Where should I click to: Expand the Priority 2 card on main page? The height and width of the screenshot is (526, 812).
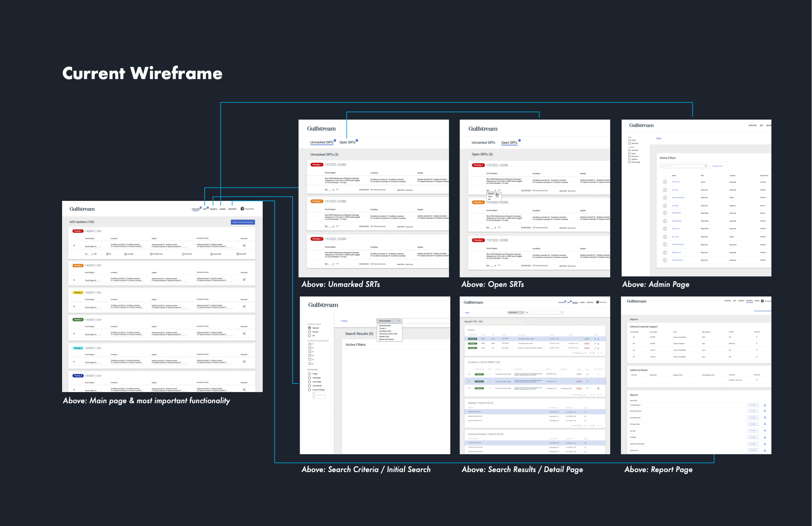[74, 280]
